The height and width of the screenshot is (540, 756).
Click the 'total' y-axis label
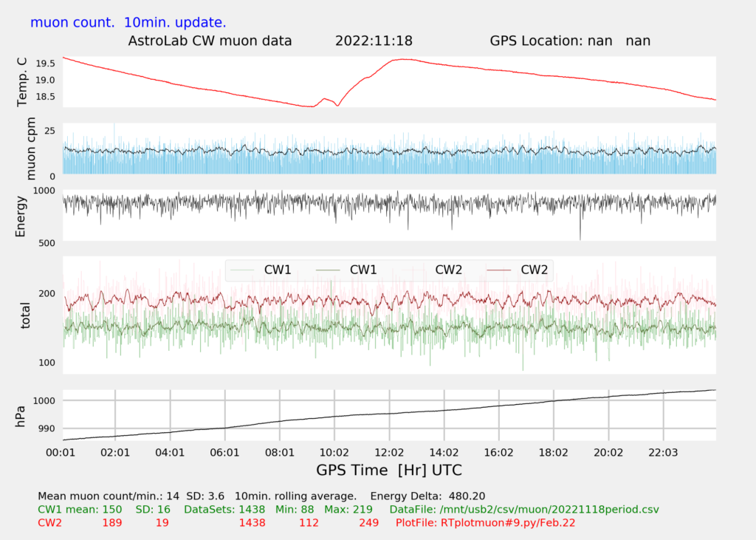[x=27, y=315]
